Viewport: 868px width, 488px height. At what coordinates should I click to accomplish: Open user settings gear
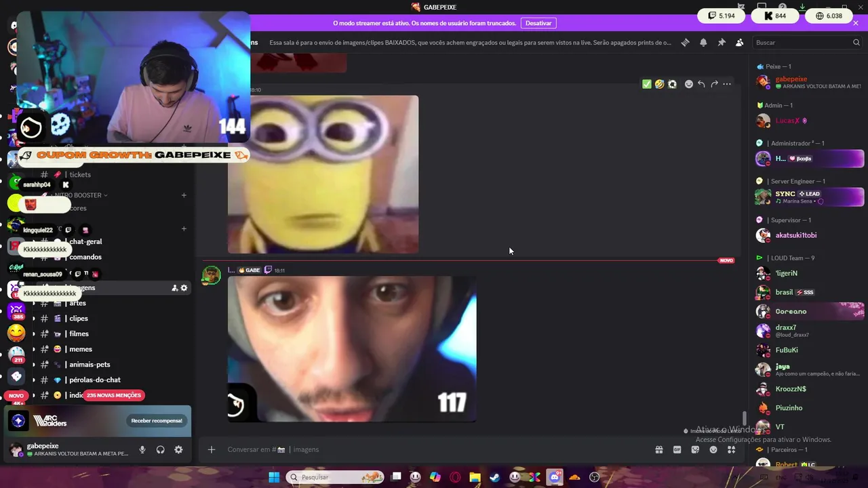click(x=179, y=449)
